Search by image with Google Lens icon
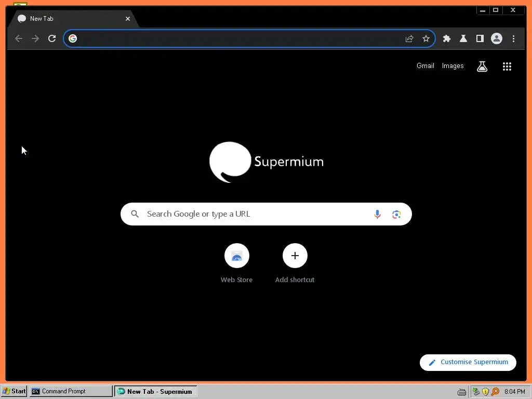This screenshot has height=399, width=532. point(396,214)
